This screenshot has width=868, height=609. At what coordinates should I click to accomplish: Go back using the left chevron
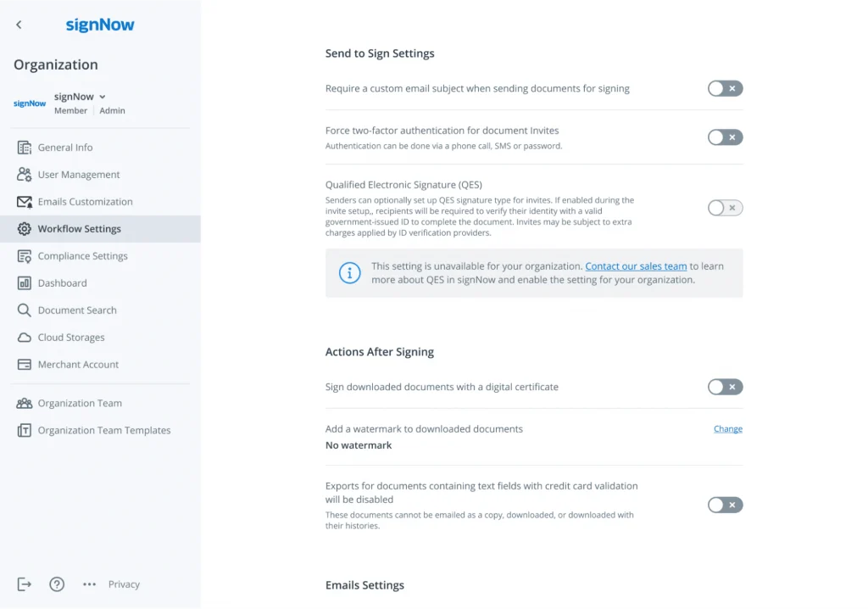point(19,25)
